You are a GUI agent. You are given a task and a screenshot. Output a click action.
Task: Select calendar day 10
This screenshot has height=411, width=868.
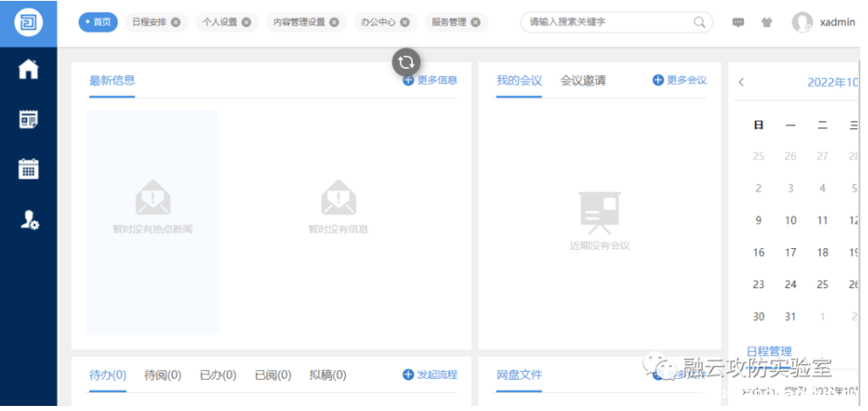791,220
